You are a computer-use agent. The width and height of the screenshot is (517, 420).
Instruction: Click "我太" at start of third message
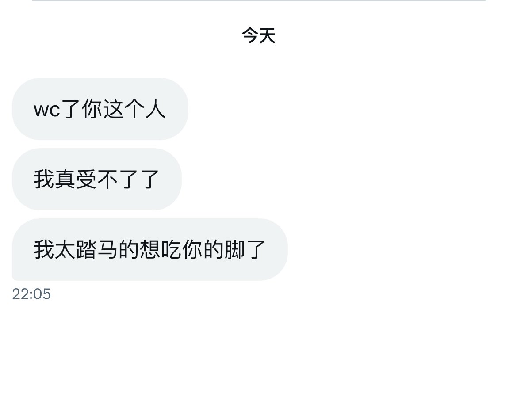(54, 249)
